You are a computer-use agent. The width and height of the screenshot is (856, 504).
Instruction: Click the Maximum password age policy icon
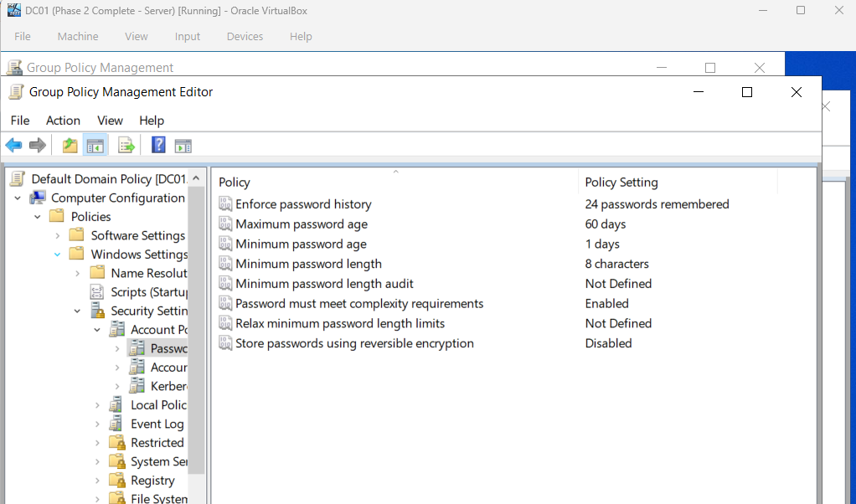(x=225, y=224)
